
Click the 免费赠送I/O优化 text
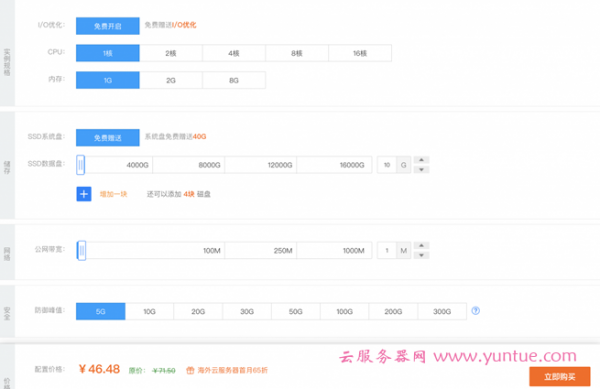170,25
